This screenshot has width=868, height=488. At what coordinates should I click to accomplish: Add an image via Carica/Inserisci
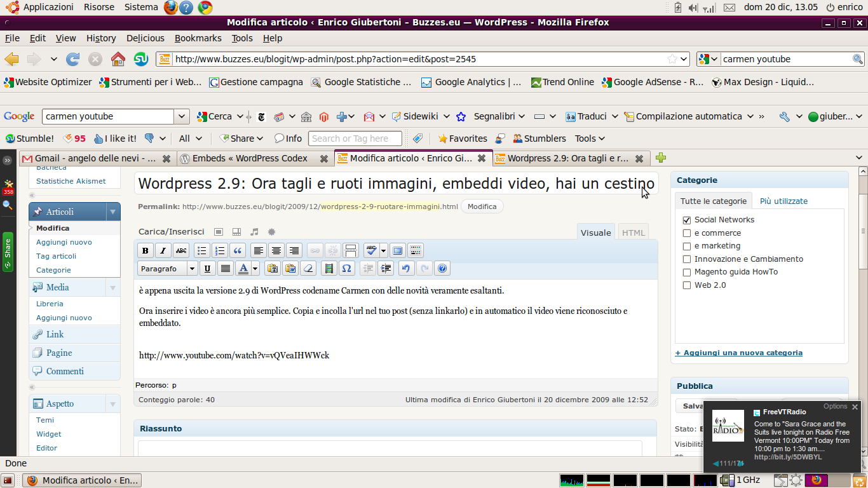[x=218, y=232]
